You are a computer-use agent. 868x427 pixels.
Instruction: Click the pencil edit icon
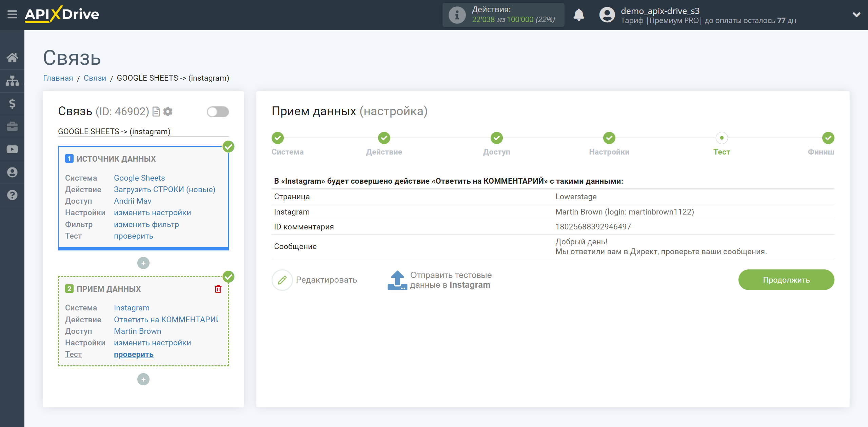pos(282,280)
